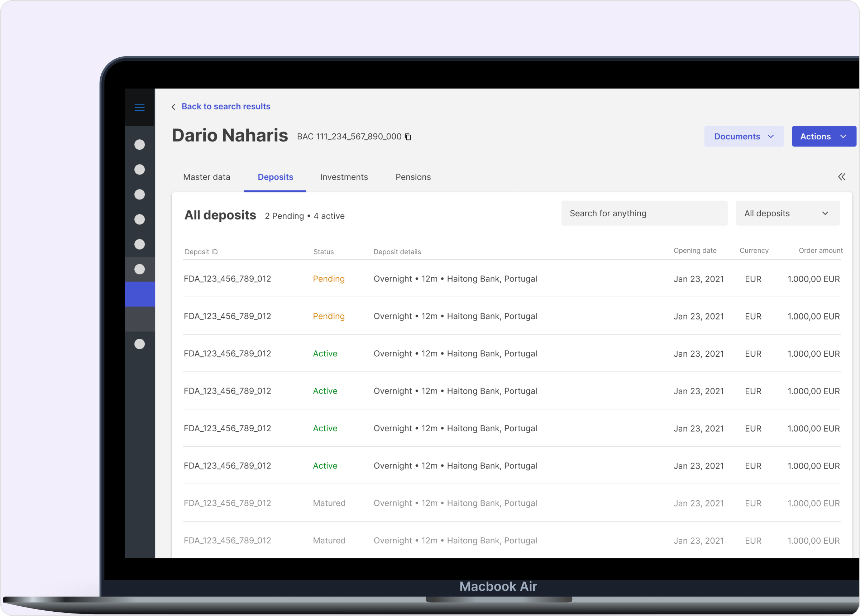Click the last sidebar circle icon
This screenshot has height=616, width=860.
139,344
